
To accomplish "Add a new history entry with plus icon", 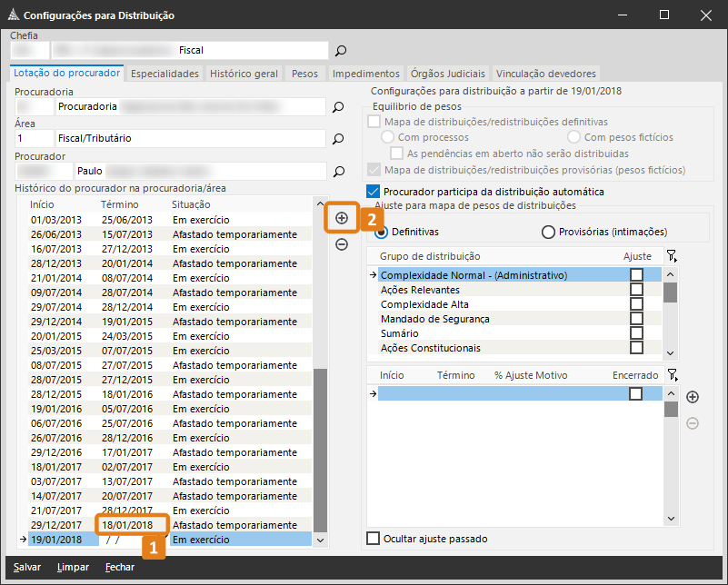I will [x=342, y=218].
